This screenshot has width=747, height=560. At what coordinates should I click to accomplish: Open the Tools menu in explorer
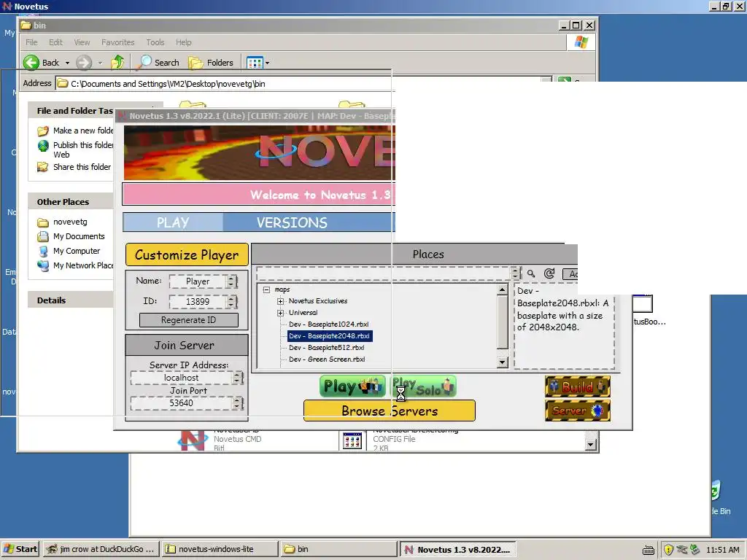coord(155,42)
